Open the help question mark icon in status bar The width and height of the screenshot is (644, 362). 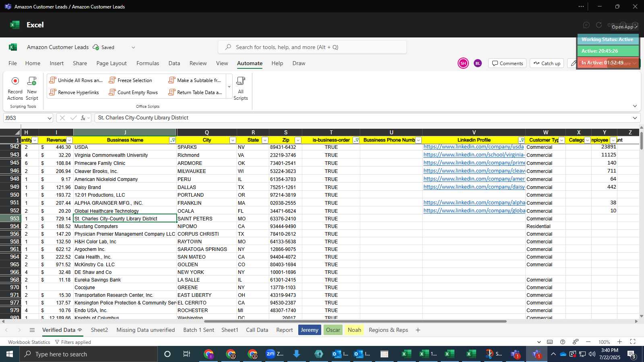point(563,342)
